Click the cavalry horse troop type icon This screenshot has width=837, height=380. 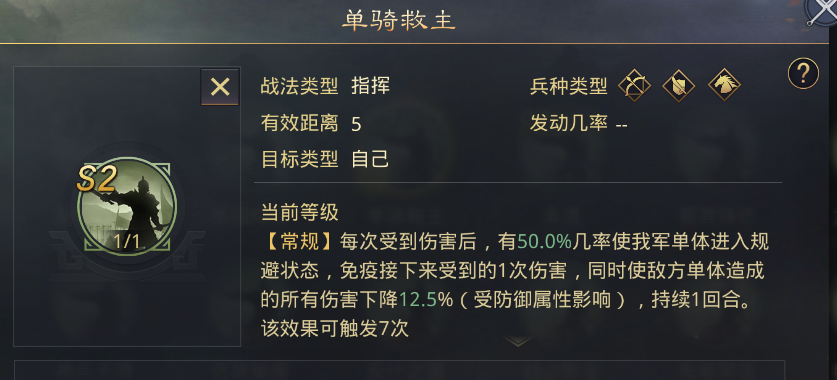click(x=724, y=85)
